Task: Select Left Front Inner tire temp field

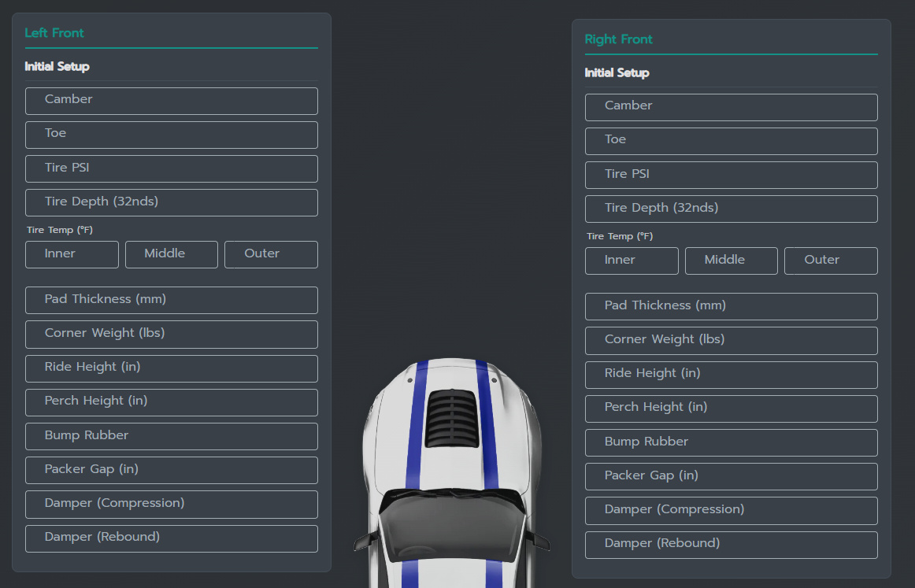Action: click(x=72, y=254)
